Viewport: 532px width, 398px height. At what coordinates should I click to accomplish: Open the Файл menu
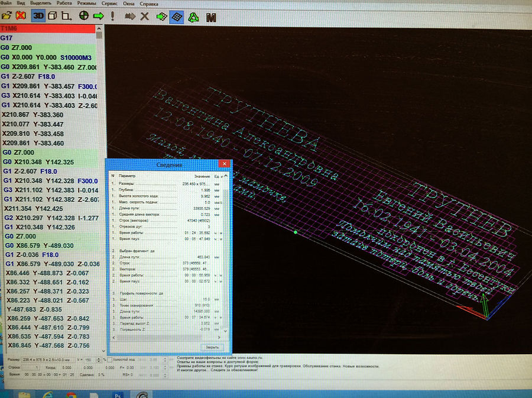[7, 4]
